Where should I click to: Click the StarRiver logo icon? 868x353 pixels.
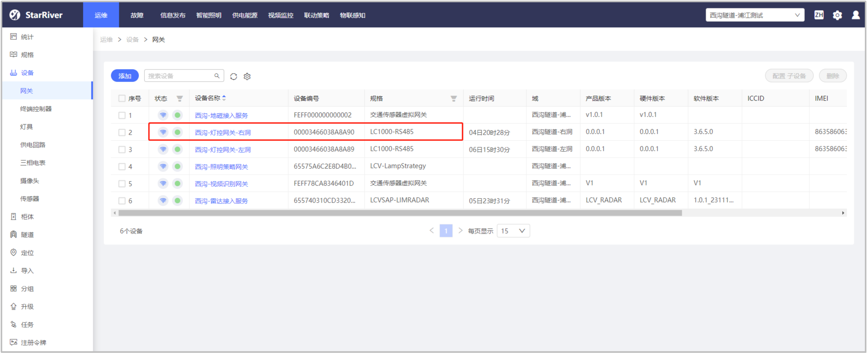[x=14, y=15]
